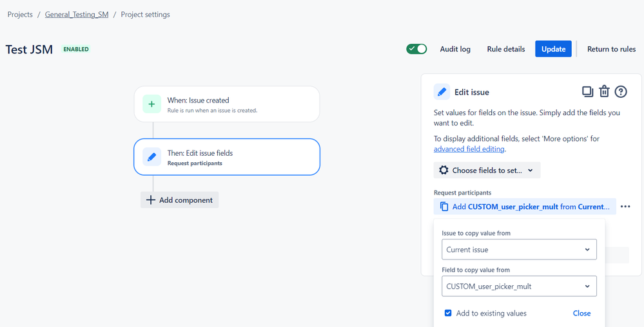Uncheck Add to existing values

pos(448,313)
